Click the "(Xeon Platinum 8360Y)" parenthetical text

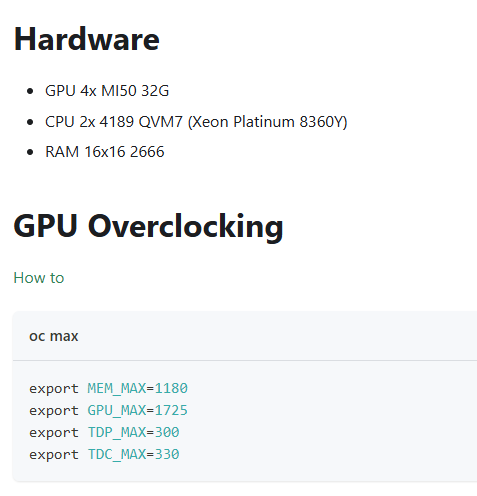(268, 122)
